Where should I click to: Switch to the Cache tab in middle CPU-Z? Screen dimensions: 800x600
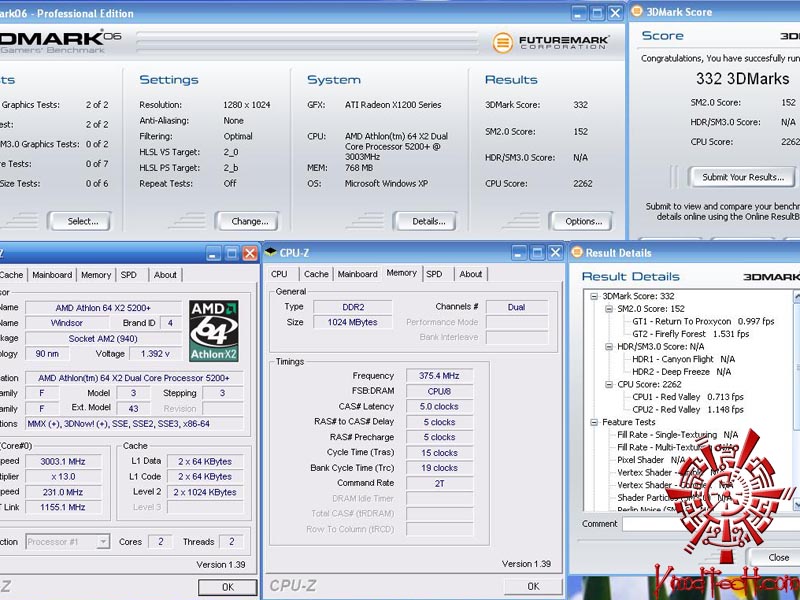pos(316,274)
